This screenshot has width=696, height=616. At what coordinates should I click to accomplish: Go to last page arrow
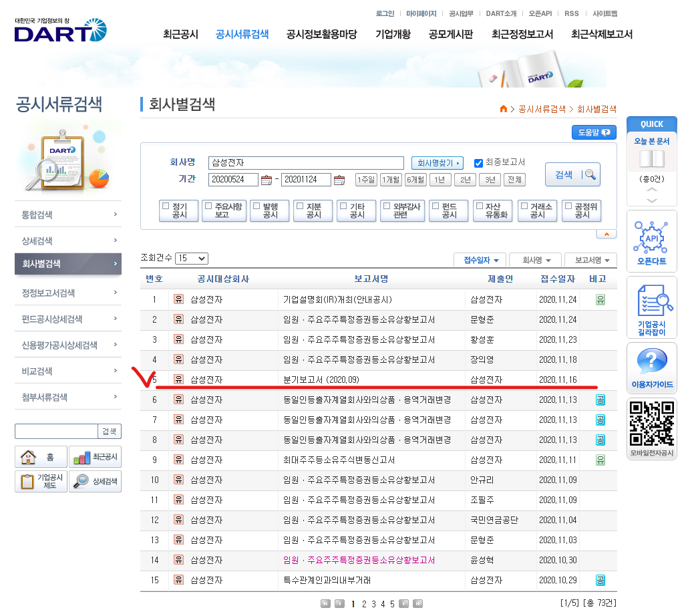coord(417,603)
